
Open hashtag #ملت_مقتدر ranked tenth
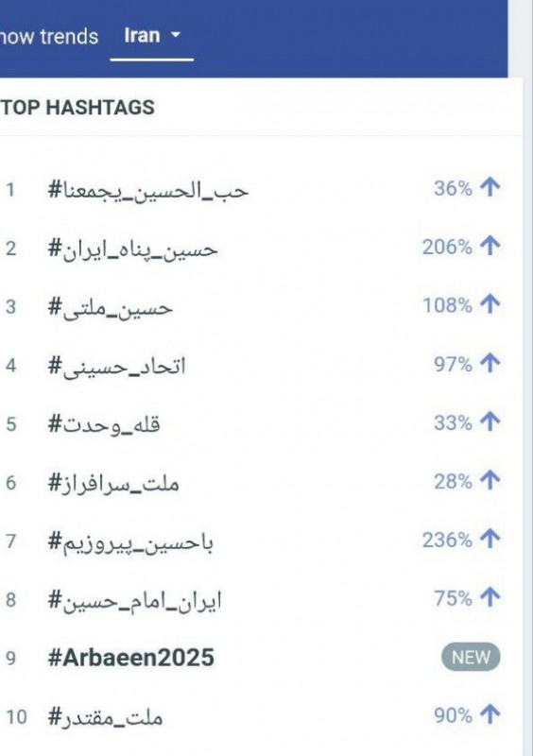click(105, 717)
